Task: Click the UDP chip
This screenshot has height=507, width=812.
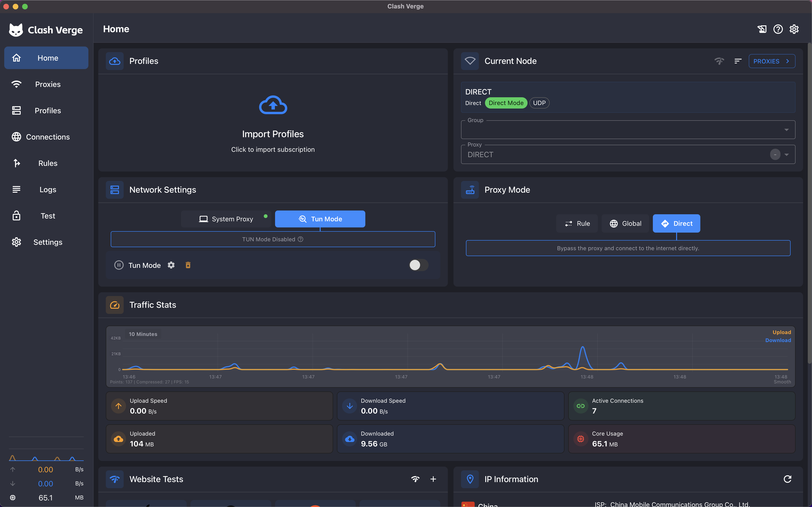Action: click(539, 103)
